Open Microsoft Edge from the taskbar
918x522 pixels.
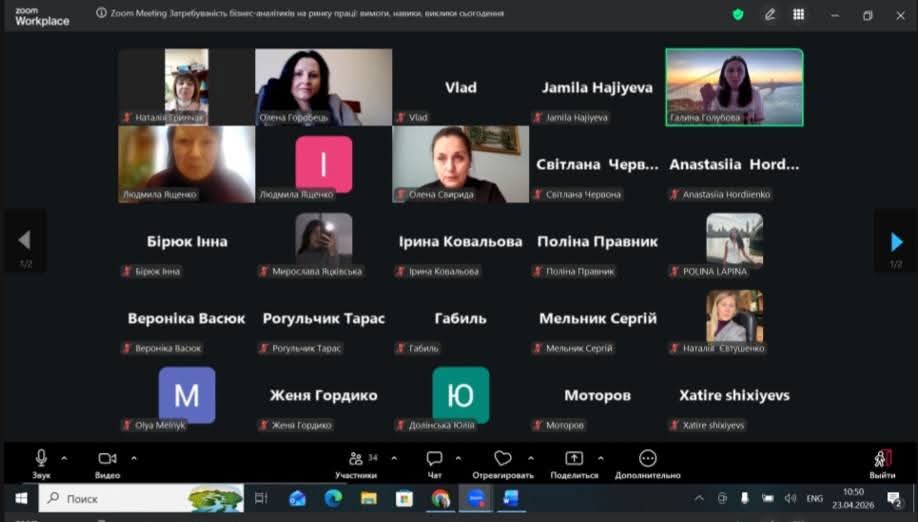click(x=332, y=498)
